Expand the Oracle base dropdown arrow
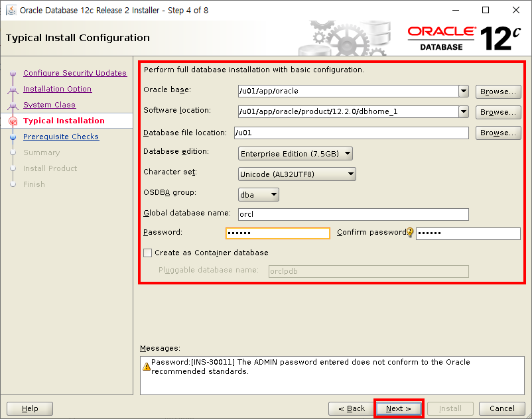The height and width of the screenshot is (419, 532). coord(464,91)
